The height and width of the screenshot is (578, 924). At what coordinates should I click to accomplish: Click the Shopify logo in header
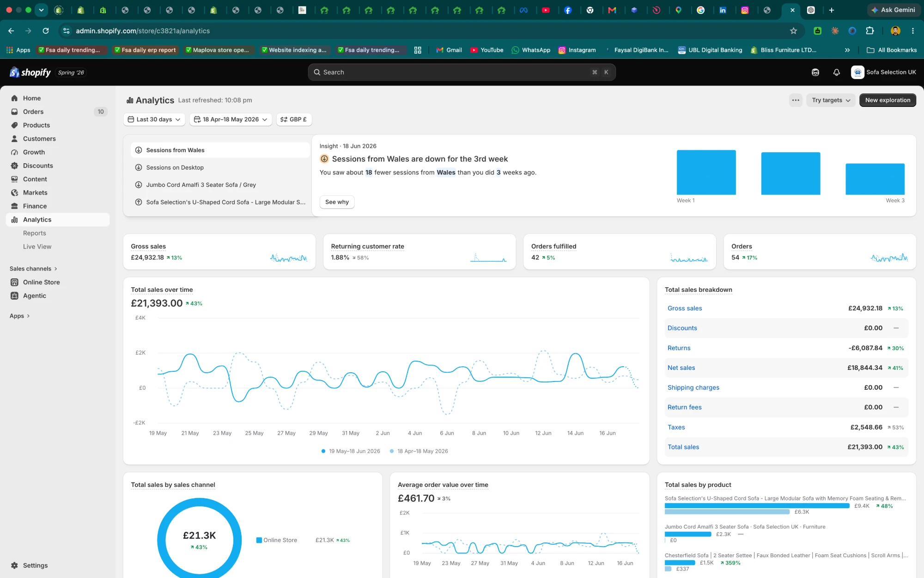pyautogui.click(x=30, y=72)
